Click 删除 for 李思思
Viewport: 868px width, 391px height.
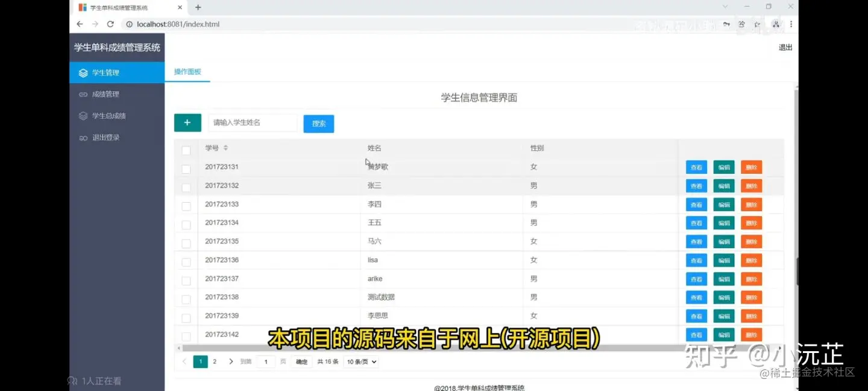[x=751, y=316]
